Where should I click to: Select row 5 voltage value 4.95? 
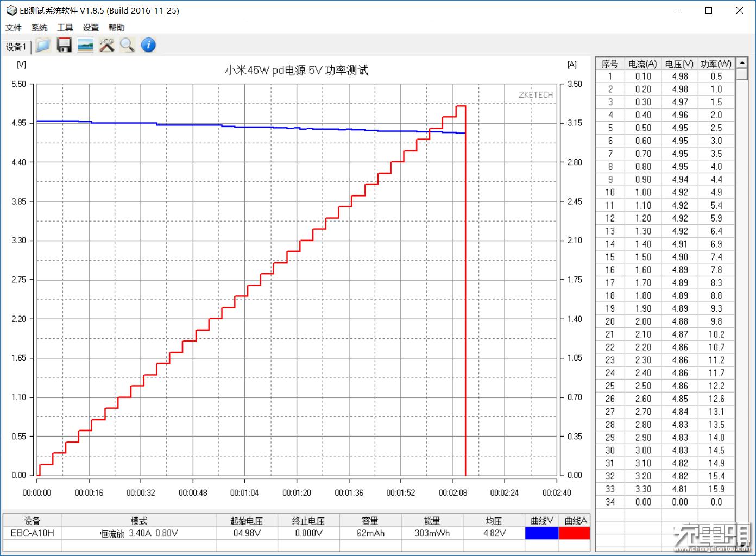pyautogui.click(x=679, y=128)
